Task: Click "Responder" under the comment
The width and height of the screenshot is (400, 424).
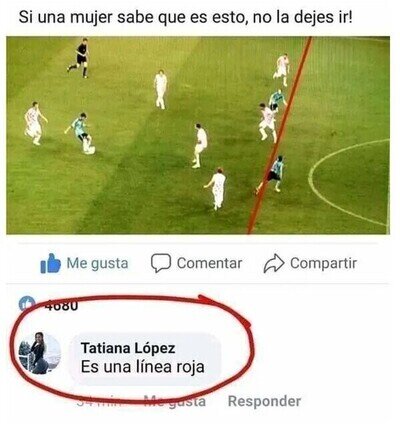Action: (264, 401)
